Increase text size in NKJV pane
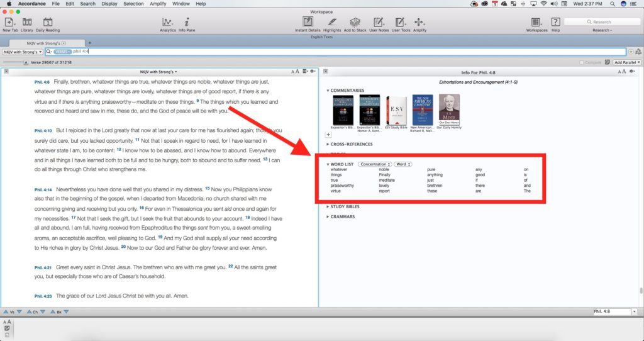 click(297, 72)
